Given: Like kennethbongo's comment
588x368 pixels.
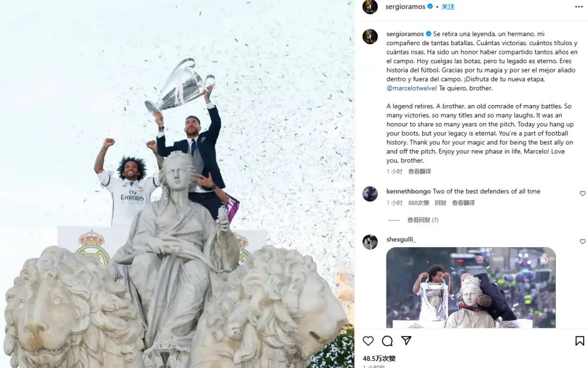Looking at the screenshot, I should point(583,194).
